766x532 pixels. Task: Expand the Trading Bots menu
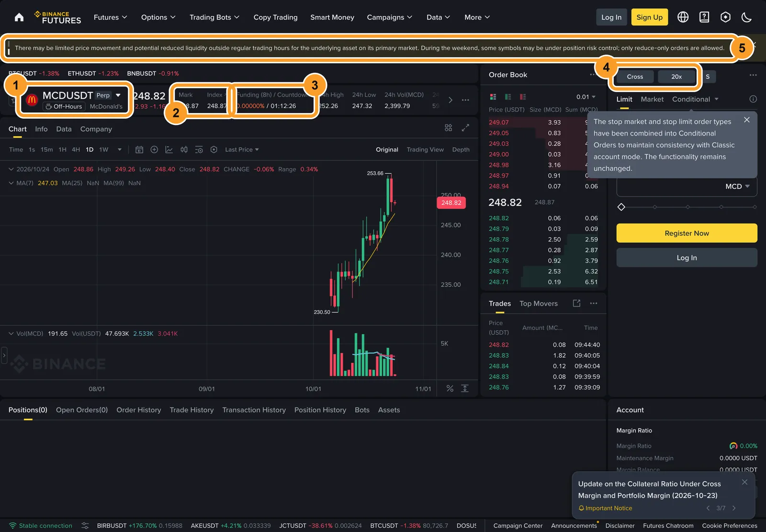(214, 17)
